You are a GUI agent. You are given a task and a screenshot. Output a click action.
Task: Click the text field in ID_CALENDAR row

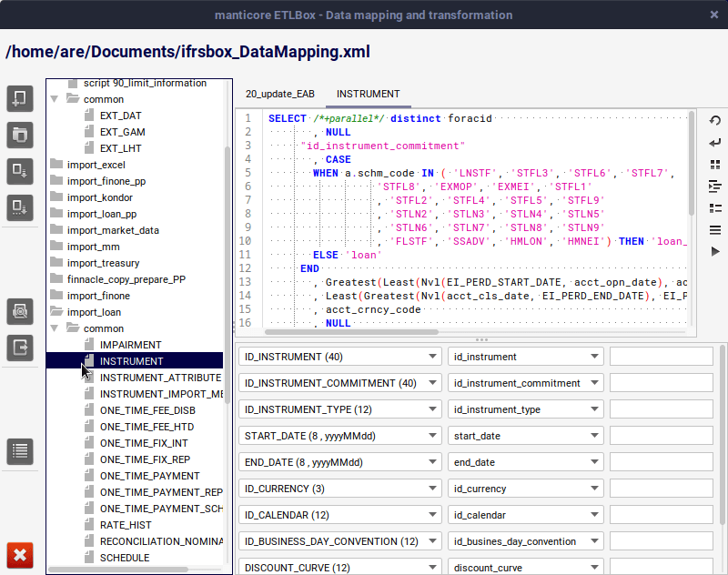click(x=662, y=515)
